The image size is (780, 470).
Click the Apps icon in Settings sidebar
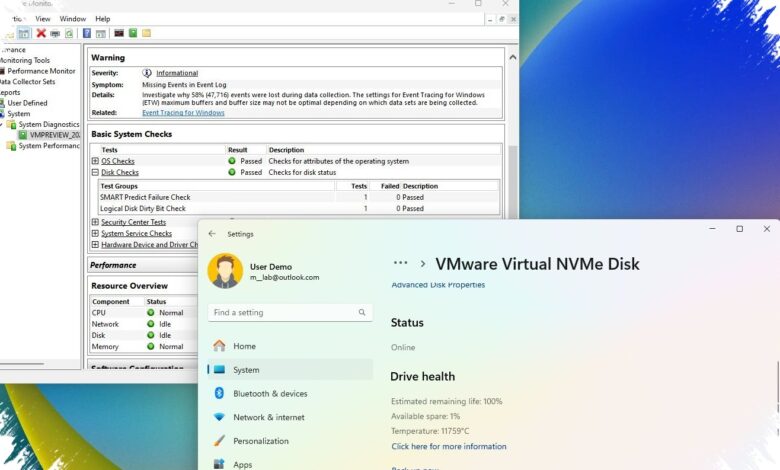pos(219,464)
